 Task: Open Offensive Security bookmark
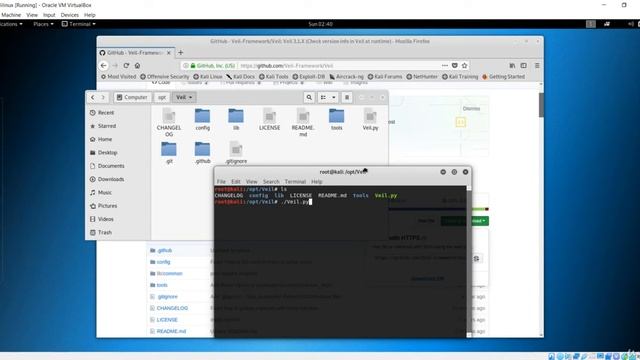164,76
